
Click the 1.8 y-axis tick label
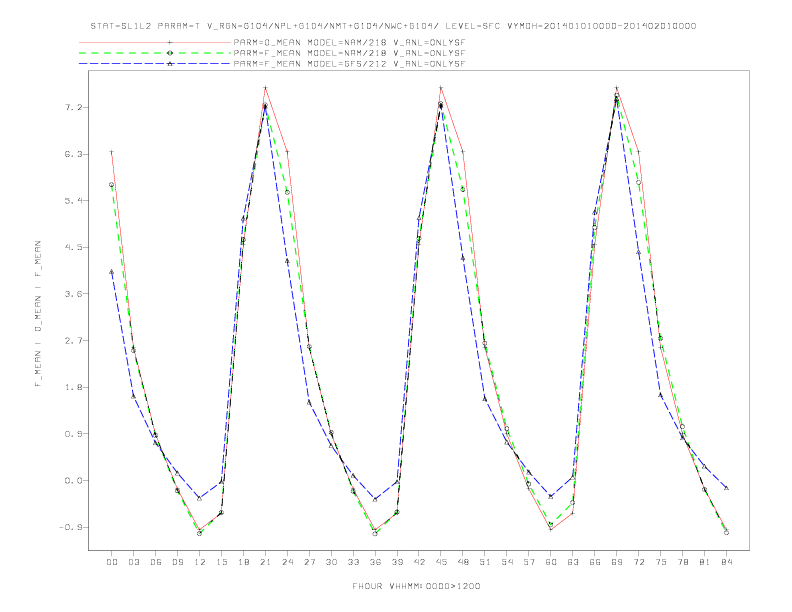(72, 387)
